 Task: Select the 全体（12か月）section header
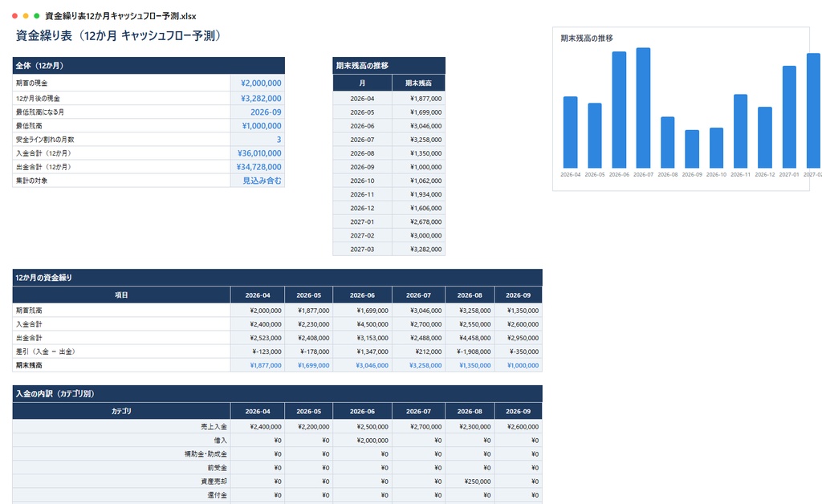tap(149, 66)
